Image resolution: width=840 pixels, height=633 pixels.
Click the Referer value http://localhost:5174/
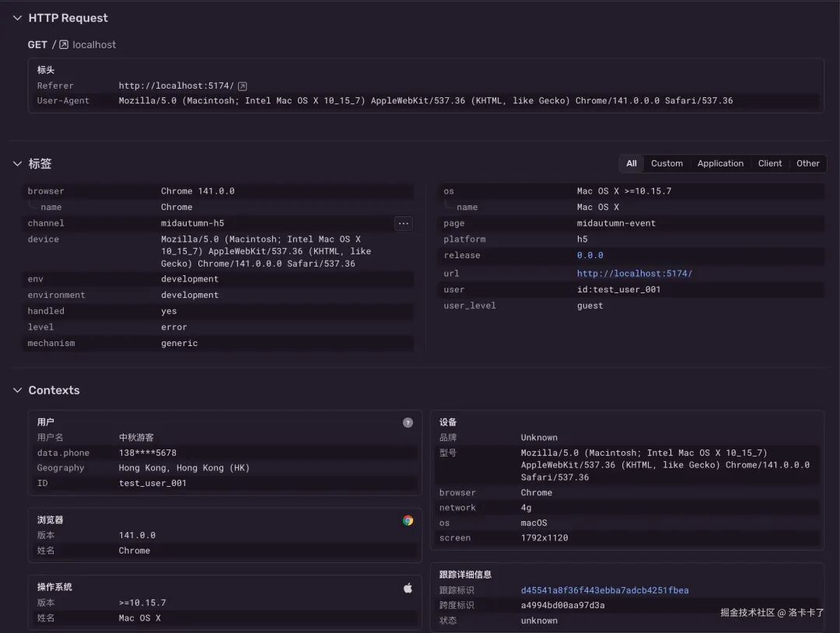[177, 86]
